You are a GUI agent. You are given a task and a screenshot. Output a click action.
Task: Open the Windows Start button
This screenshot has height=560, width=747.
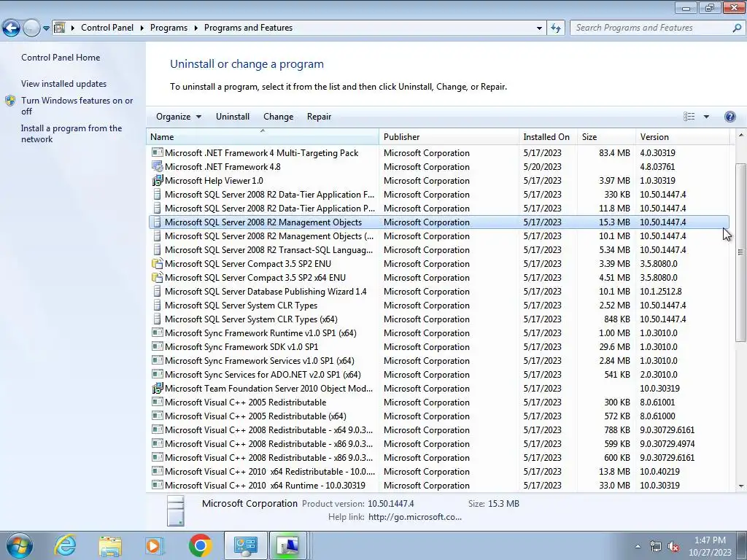19,545
